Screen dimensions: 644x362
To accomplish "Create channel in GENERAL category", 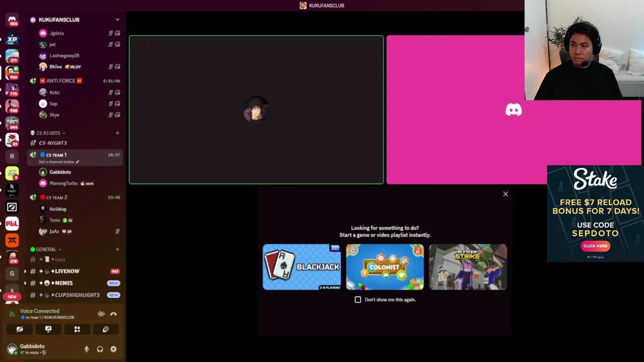I will pyautogui.click(x=117, y=249).
